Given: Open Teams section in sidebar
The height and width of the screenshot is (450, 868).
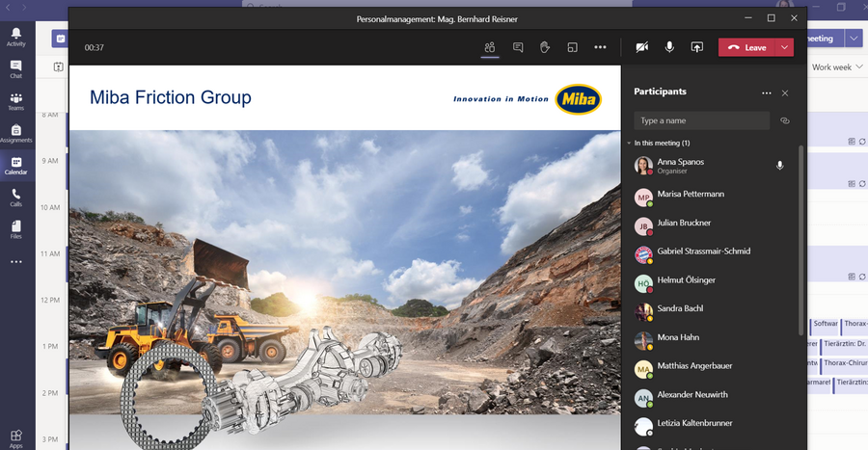Looking at the screenshot, I should (16, 102).
